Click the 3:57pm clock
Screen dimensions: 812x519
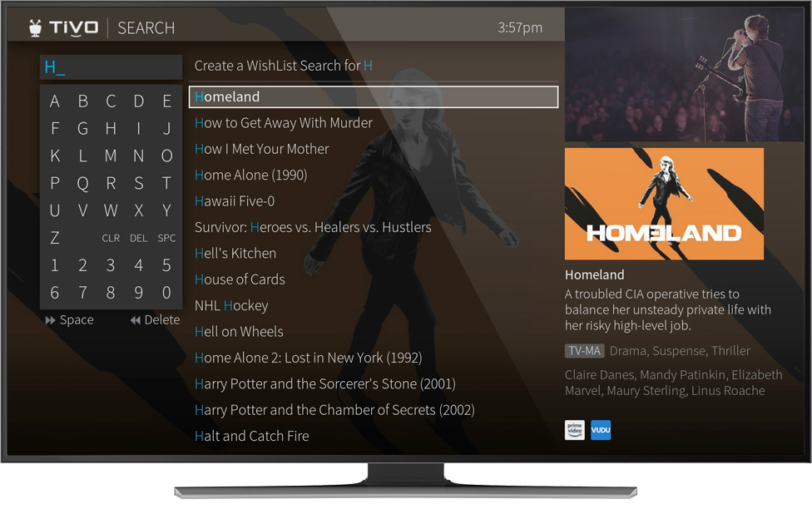point(520,27)
